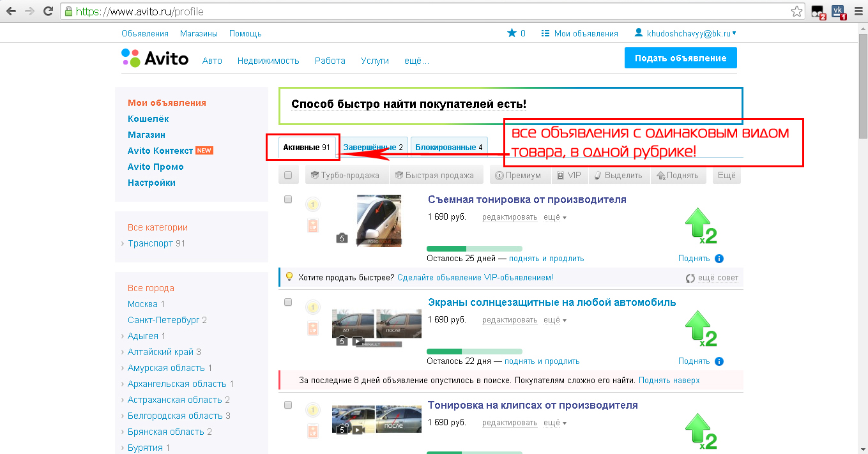868x454 pixels.
Task: Click the browser Forward arrow
Action: pos(29,11)
